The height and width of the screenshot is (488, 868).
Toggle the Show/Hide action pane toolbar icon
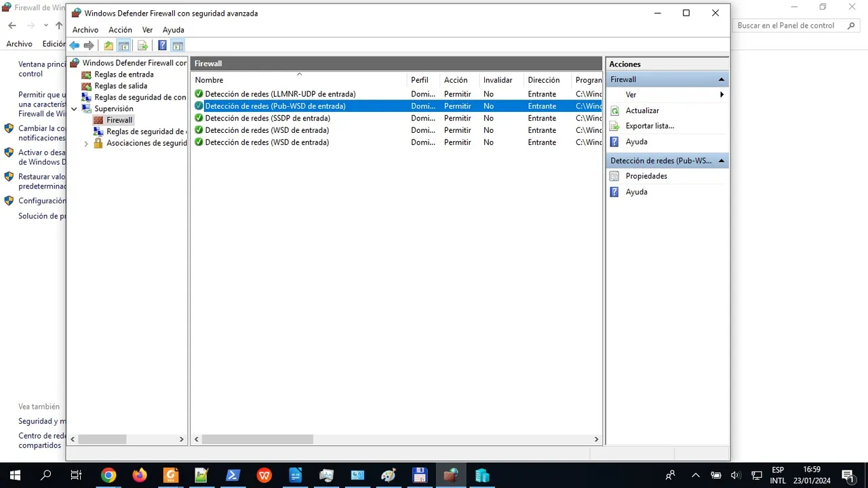pos(178,45)
